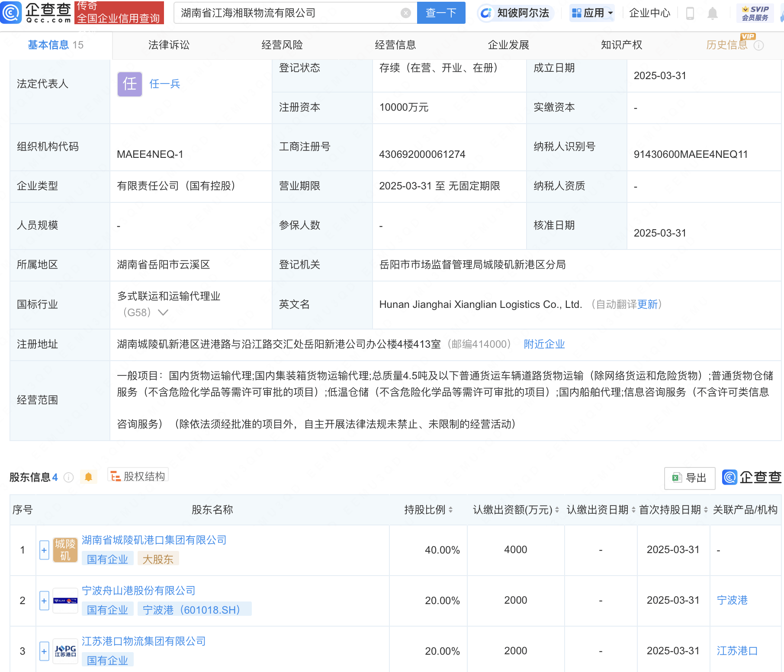
Task: Open SVIP member services badge
Action: tap(755, 13)
